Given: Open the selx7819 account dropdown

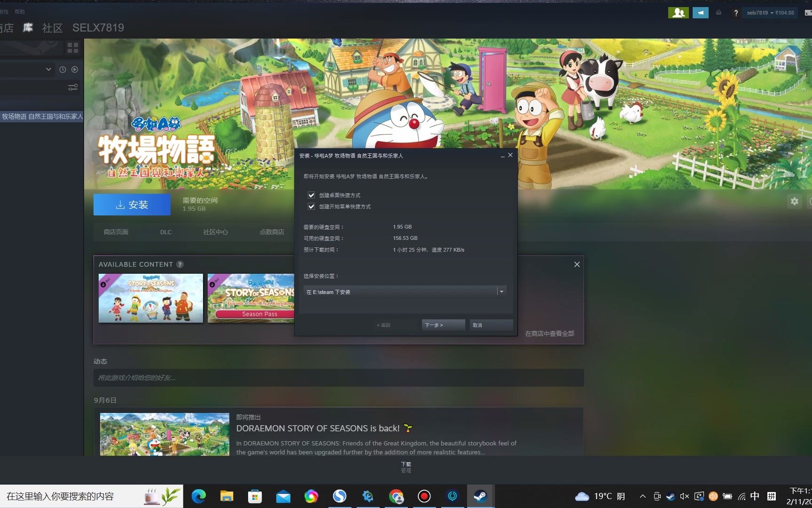Looking at the screenshot, I should coord(770,13).
